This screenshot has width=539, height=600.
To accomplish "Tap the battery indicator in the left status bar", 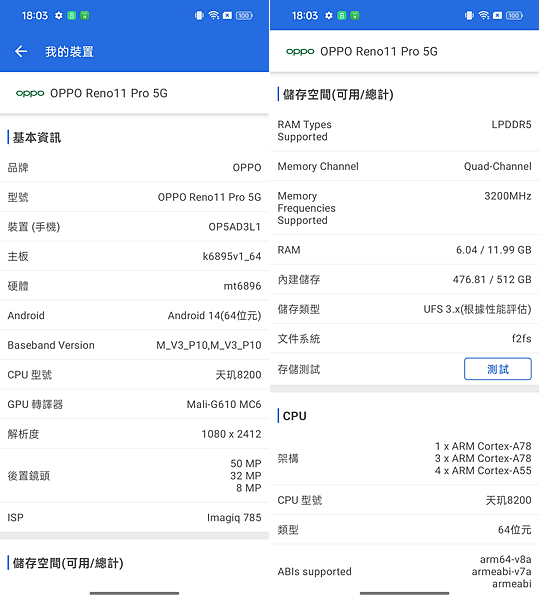I will 244,16.
